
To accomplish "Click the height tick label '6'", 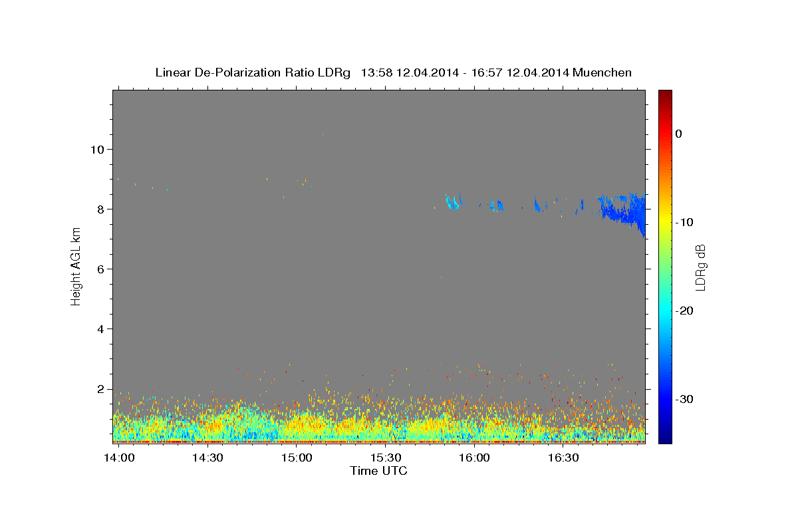I will [100, 269].
